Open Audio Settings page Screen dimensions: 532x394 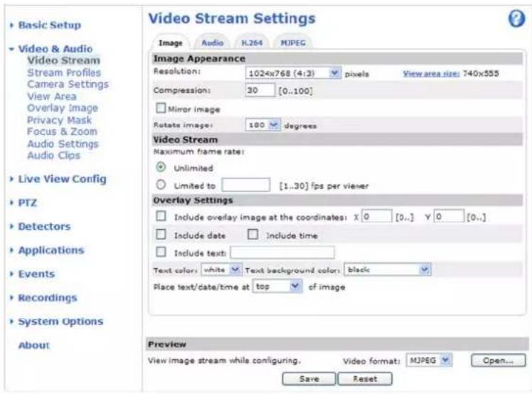tap(63, 144)
